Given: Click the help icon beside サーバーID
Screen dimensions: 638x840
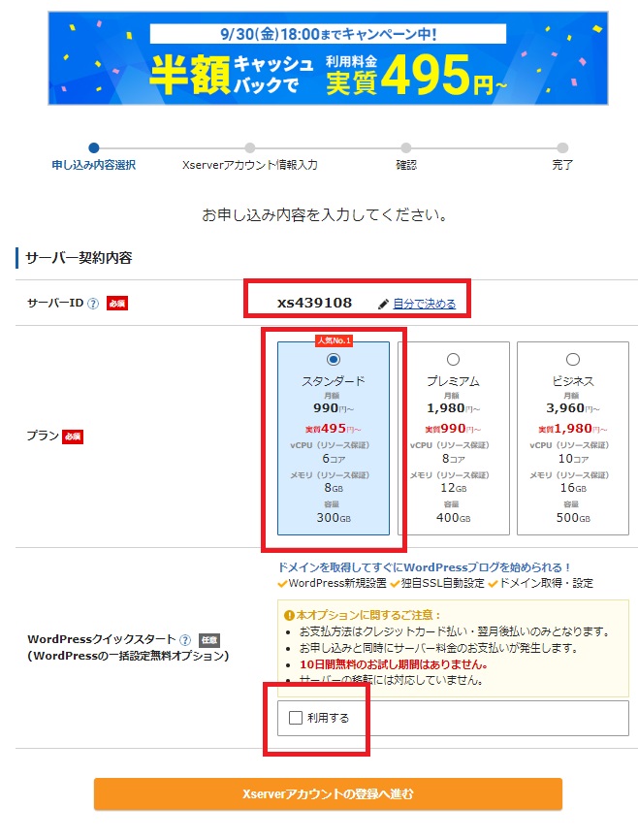Looking at the screenshot, I should coord(93,304).
